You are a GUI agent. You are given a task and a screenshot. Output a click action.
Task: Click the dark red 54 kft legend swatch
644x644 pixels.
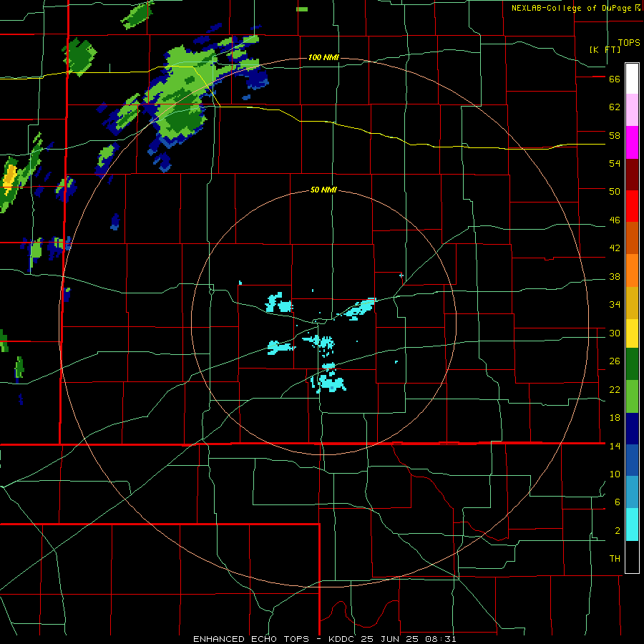coord(632,175)
